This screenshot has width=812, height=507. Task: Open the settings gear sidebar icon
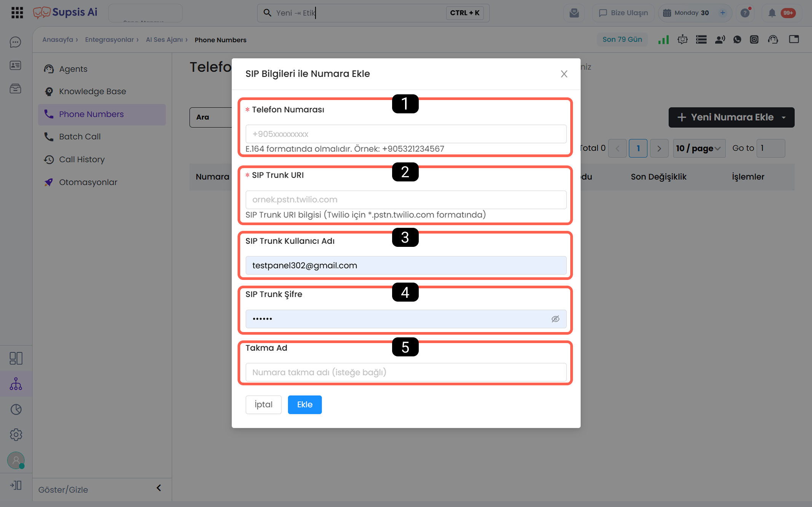(x=16, y=434)
